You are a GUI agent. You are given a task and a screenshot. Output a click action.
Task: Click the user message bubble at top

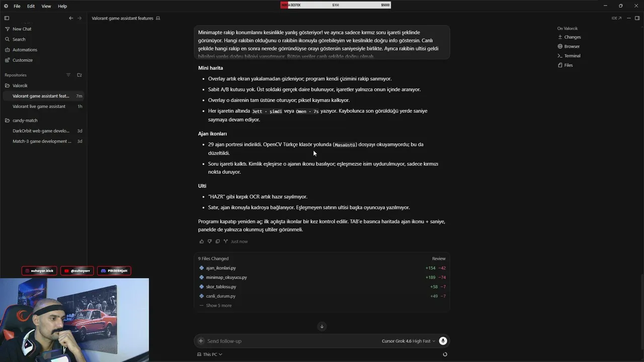coord(322,43)
